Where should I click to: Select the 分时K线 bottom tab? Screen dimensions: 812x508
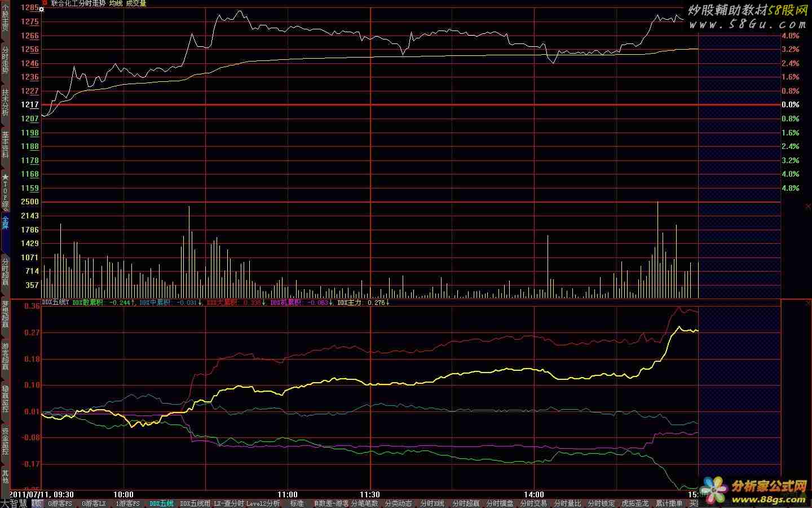point(432,503)
